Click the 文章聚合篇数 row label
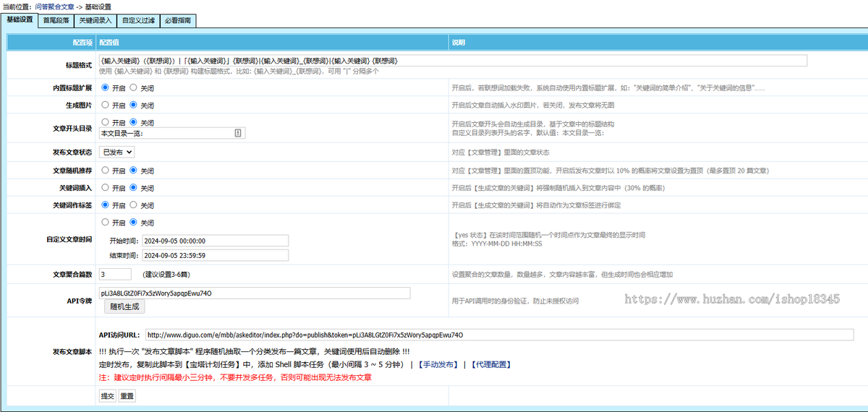This screenshot has width=868, height=412. pos(72,275)
